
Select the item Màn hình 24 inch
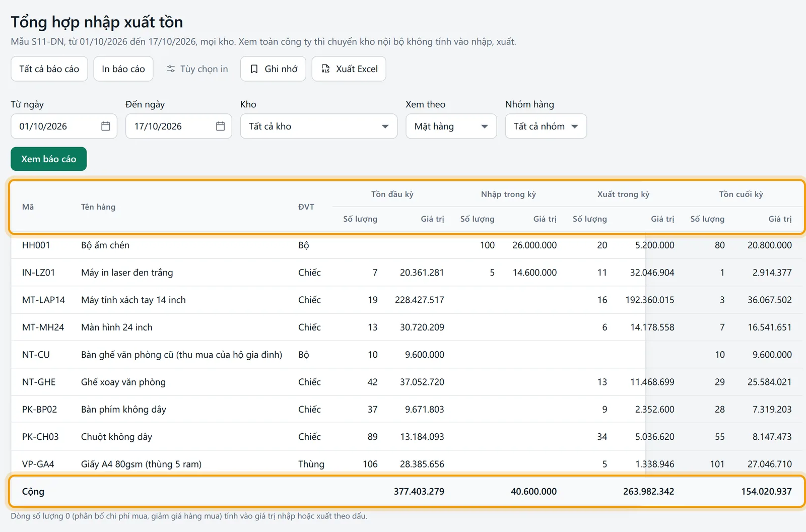pos(117,327)
